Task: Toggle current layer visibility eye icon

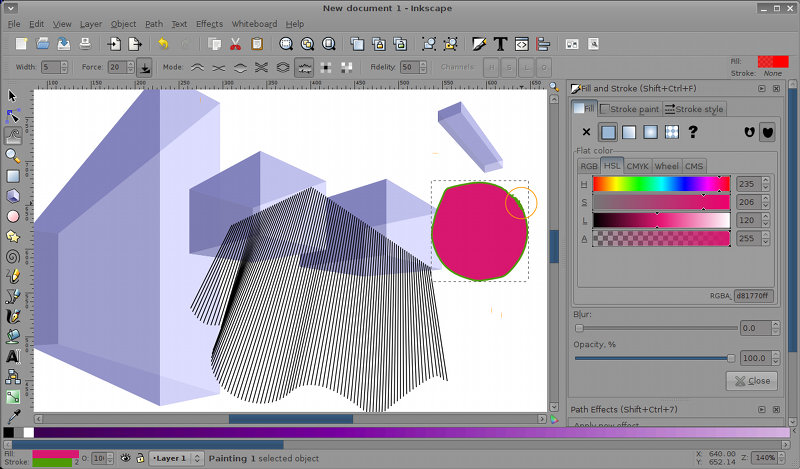Action: (126, 458)
